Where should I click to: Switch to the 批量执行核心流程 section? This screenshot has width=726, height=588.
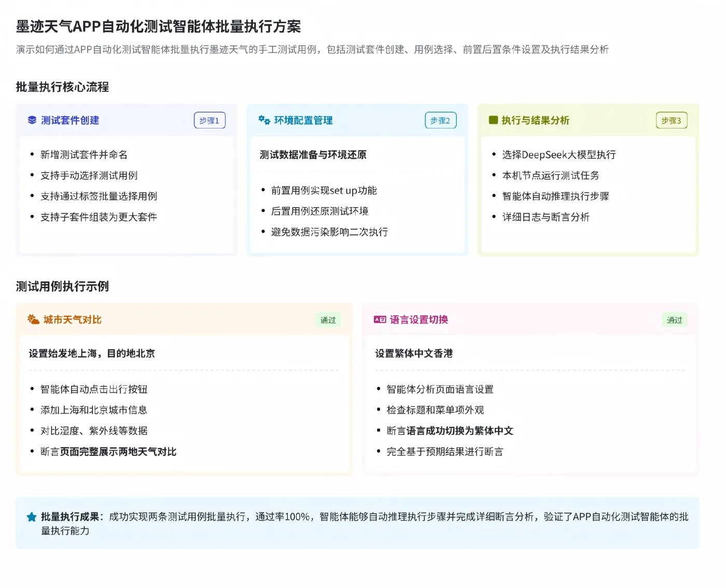(x=62, y=87)
